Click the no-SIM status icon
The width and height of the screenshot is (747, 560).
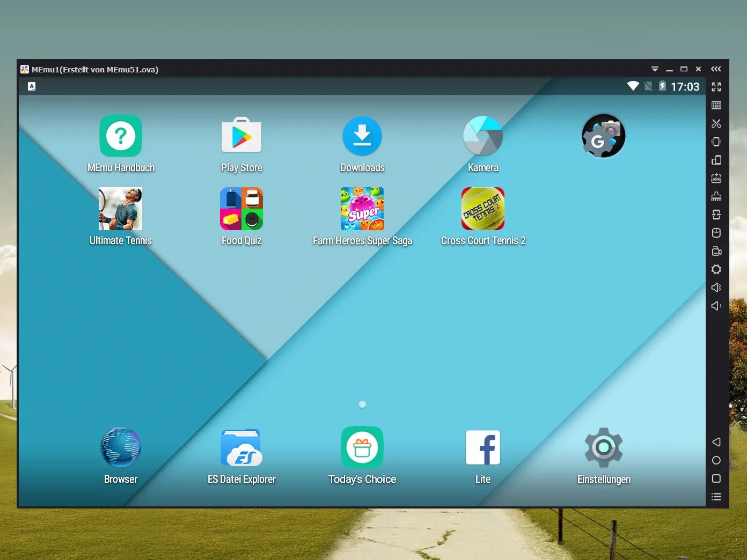click(x=648, y=86)
